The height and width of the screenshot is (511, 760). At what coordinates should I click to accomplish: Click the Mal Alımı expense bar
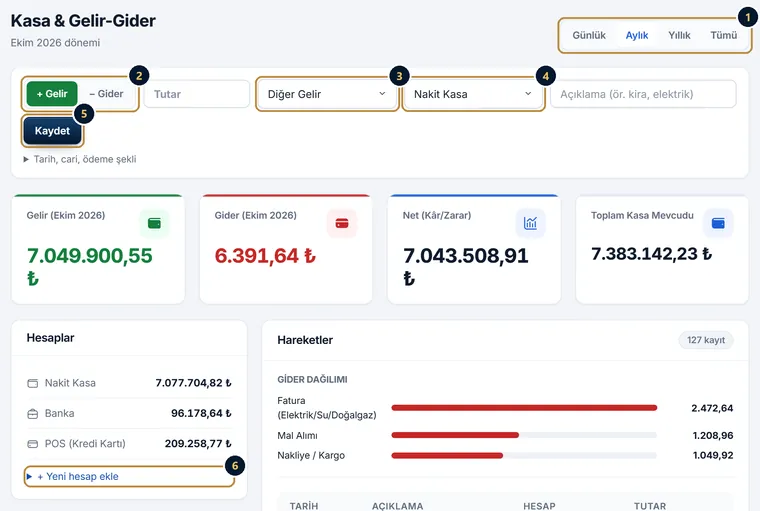(524, 435)
